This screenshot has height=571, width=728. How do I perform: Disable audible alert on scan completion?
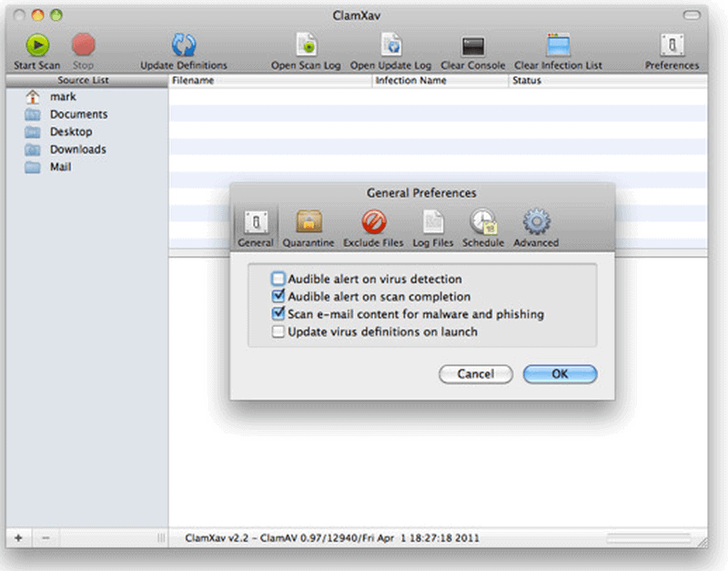(x=278, y=296)
